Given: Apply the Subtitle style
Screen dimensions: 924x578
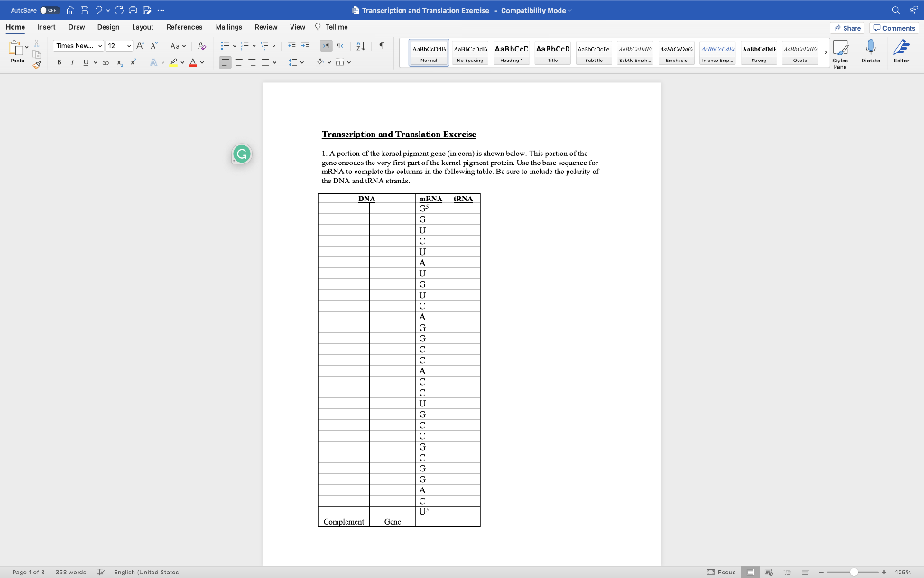Looking at the screenshot, I should coord(594,53).
